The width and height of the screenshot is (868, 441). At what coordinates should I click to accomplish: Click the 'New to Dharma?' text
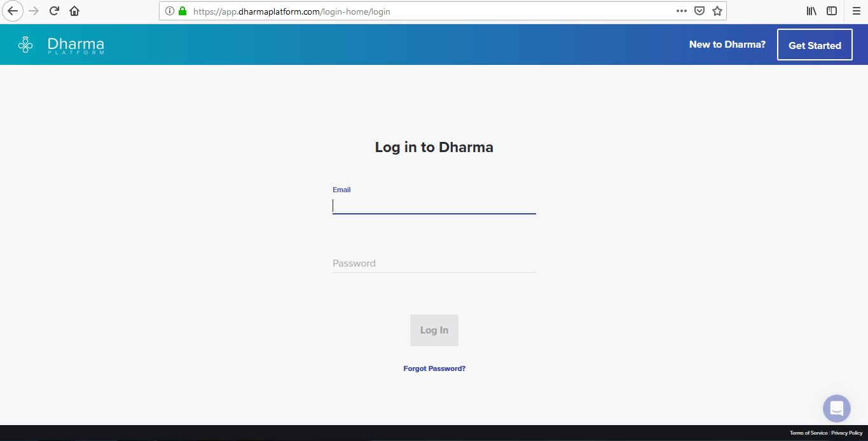click(x=727, y=45)
